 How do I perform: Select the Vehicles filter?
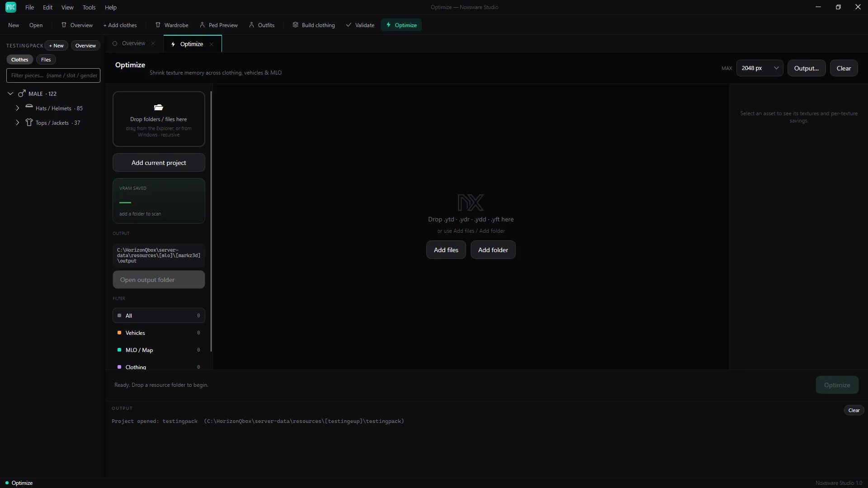point(159,333)
